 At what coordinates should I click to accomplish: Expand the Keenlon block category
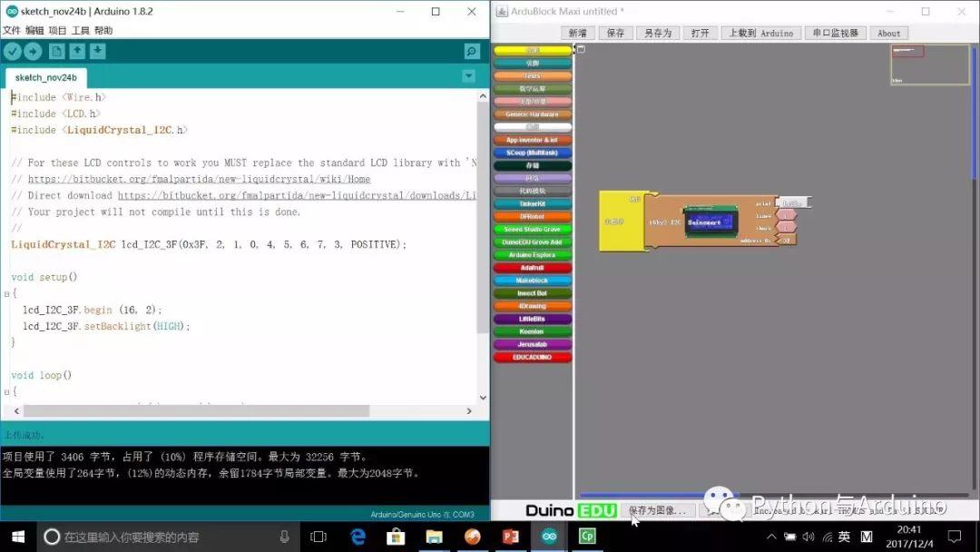pyautogui.click(x=532, y=332)
